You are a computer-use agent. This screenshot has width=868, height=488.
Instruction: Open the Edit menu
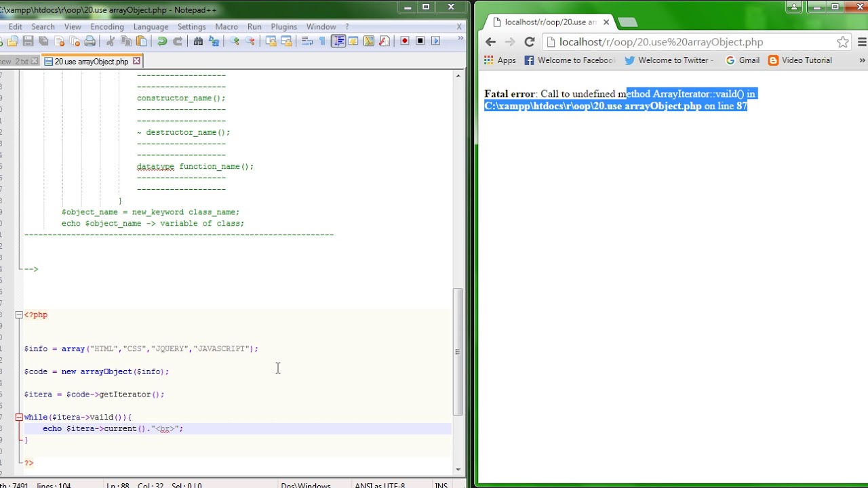pyautogui.click(x=16, y=26)
